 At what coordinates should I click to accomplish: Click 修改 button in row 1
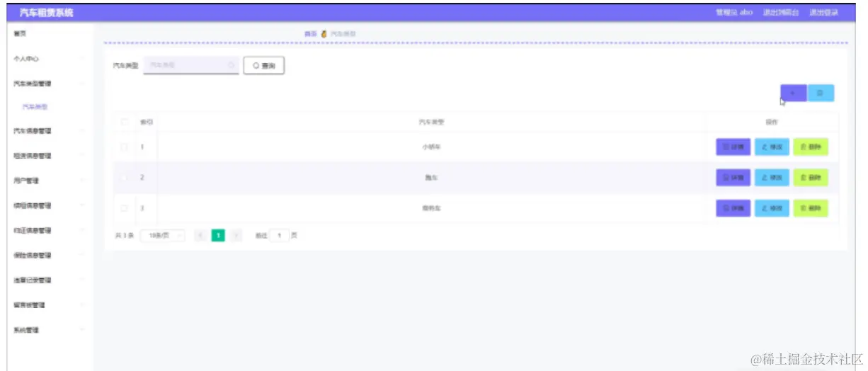(772, 147)
